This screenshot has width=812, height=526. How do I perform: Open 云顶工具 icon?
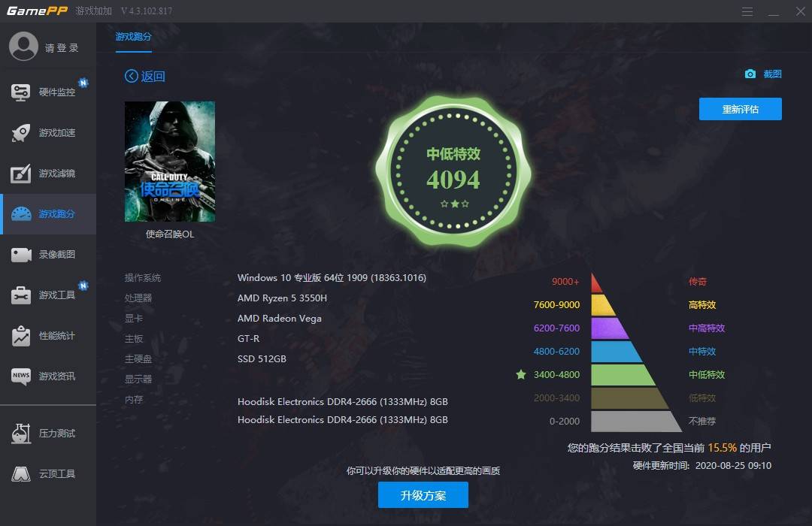point(21,473)
